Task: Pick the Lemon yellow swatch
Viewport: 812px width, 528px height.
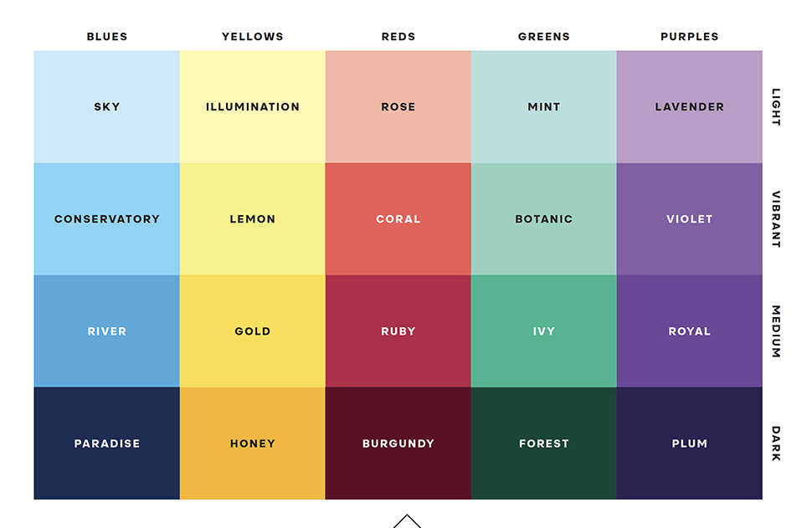Action: pyautogui.click(x=252, y=218)
